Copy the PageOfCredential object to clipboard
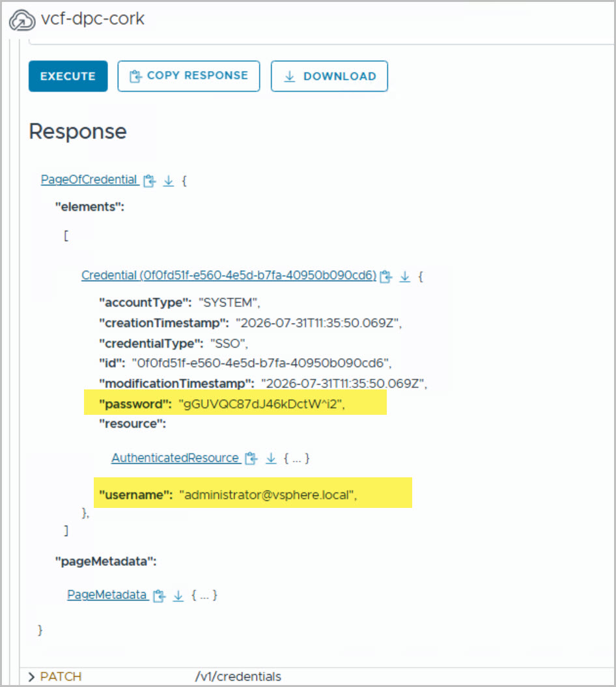 [x=150, y=180]
